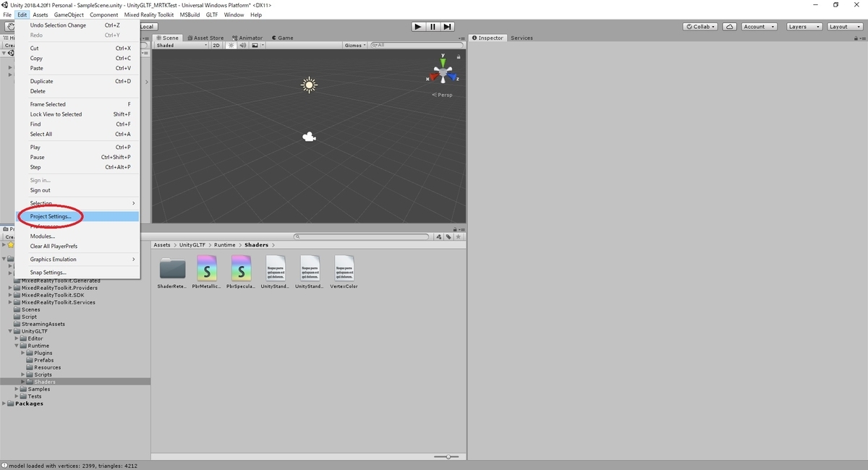Select the directional light sun gizmo
Viewport: 868px width, 470px height.
point(309,85)
